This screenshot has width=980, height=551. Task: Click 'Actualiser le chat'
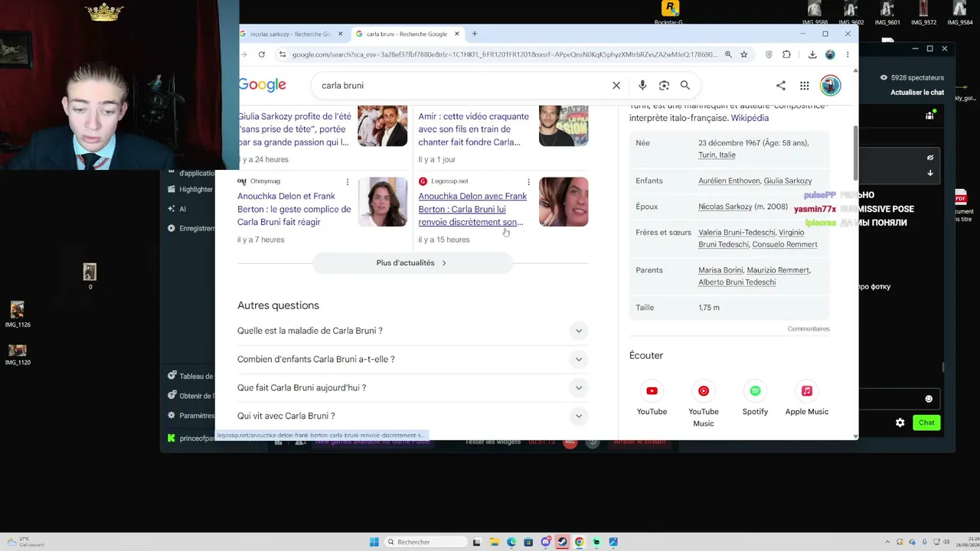[917, 93]
